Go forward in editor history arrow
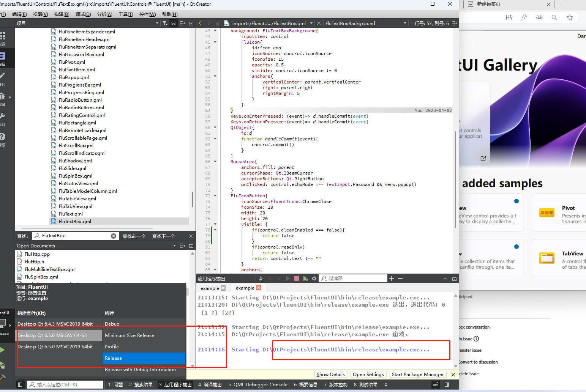Viewport: 586px width, 392px height. tap(209, 23)
